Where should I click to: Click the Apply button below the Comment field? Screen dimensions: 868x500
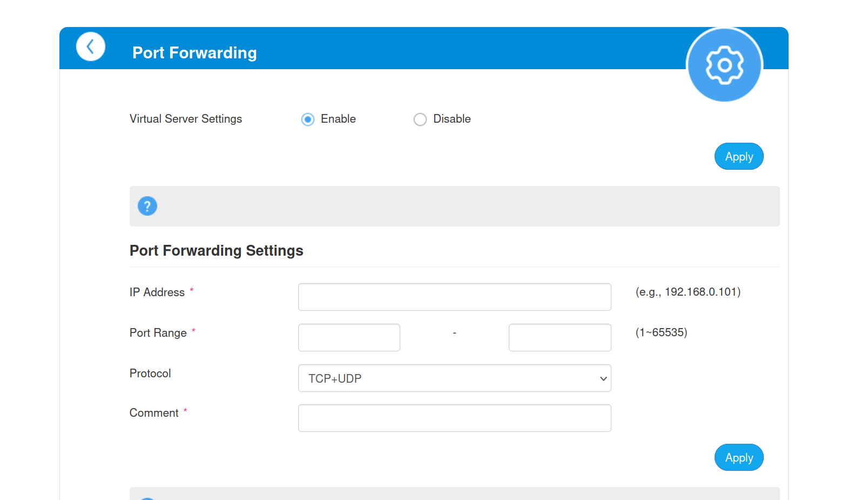point(739,457)
